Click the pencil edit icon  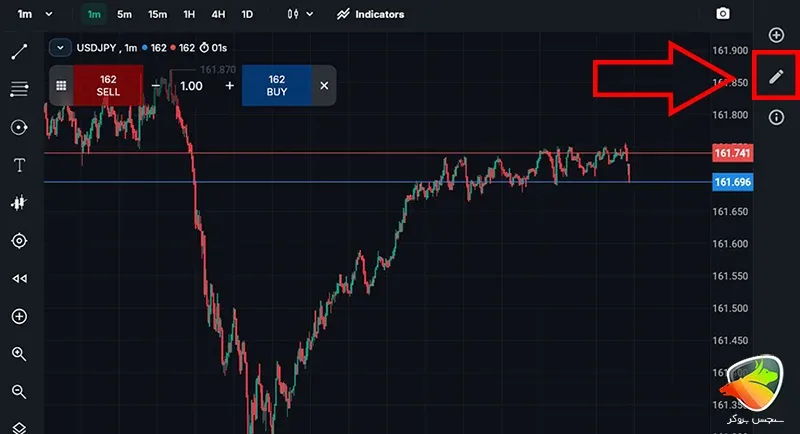coord(776,77)
